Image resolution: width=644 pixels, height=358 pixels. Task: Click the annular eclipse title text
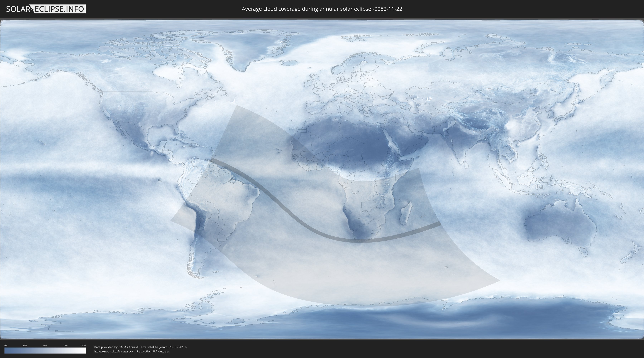coord(322,9)
